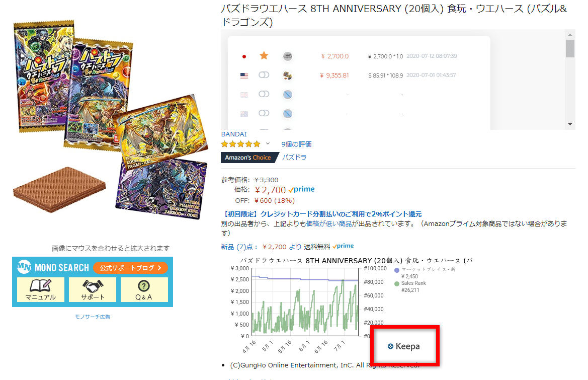Click the blue マーケットプレイス-新 legend dot
Screen dimensions: 588x380
point(397,270)
